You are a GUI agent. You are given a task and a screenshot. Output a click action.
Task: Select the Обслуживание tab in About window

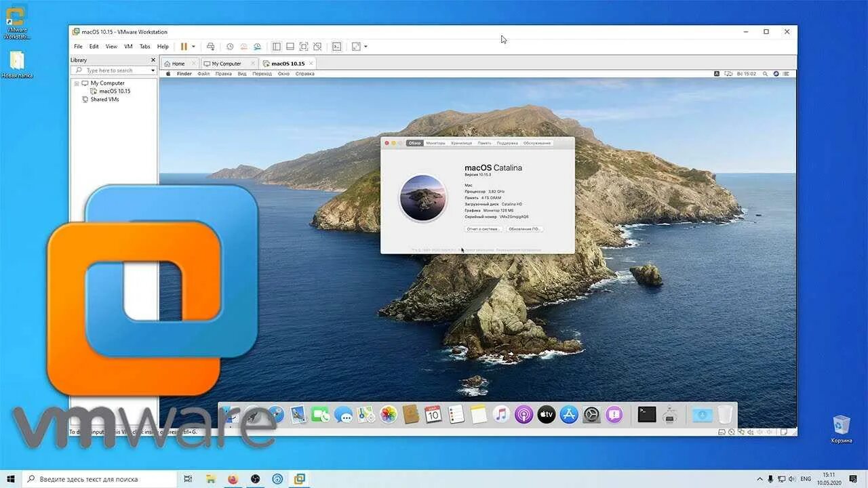point(537,143)
